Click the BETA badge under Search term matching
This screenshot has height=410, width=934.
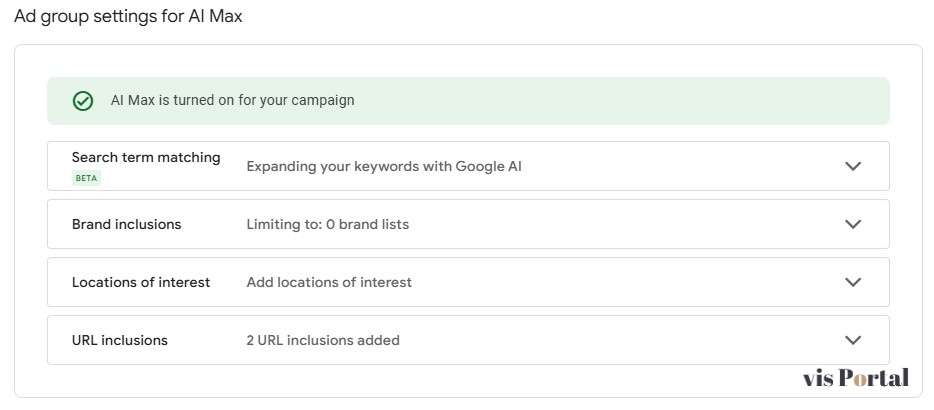click(86, 178)
